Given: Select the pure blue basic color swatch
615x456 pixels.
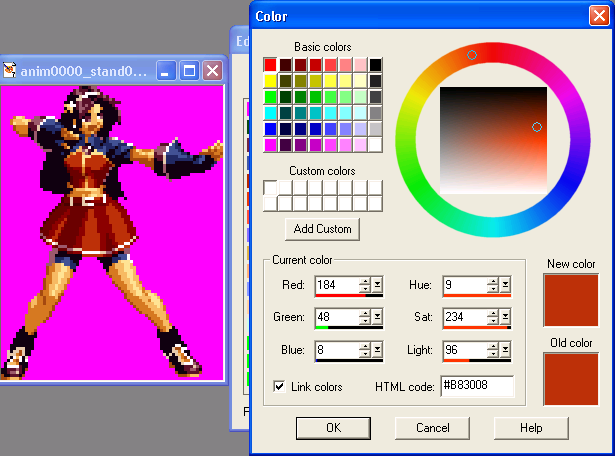Looking at the screenshot, I should tap(270, 129).
